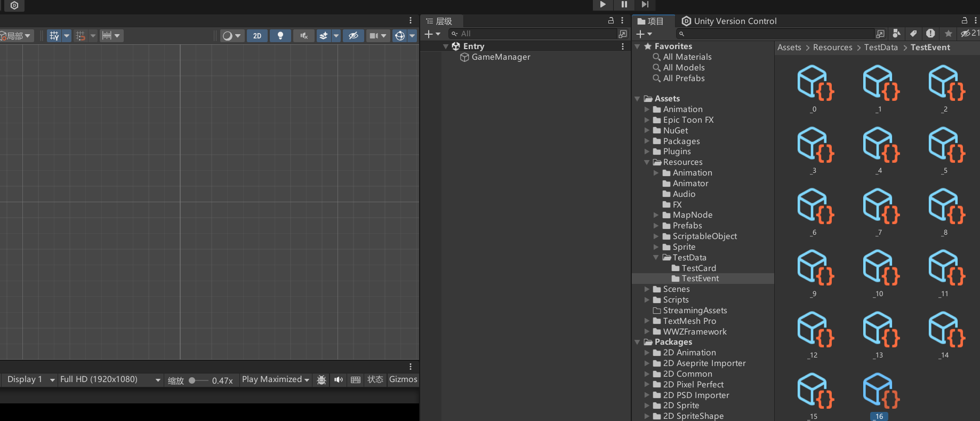Viewport: 980px width, 421px height.
Task: Lock the Project panel with the padlock icon
Action: point(964,21)
